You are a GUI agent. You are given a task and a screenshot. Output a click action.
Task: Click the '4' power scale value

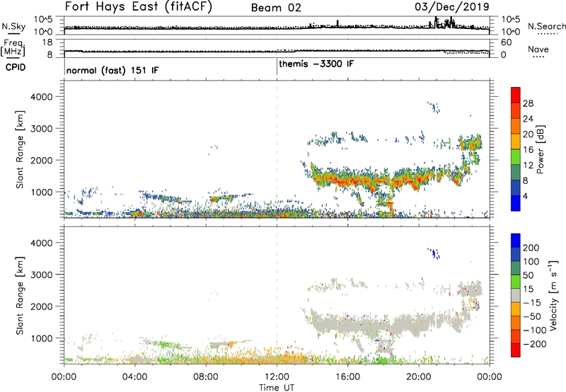[x=525, y=197]
